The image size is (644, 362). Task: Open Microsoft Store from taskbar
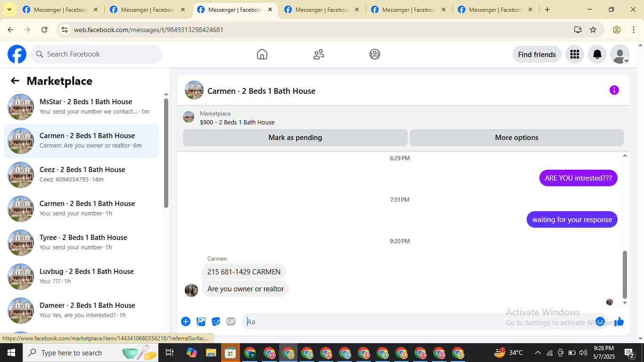tap(231, 353)
